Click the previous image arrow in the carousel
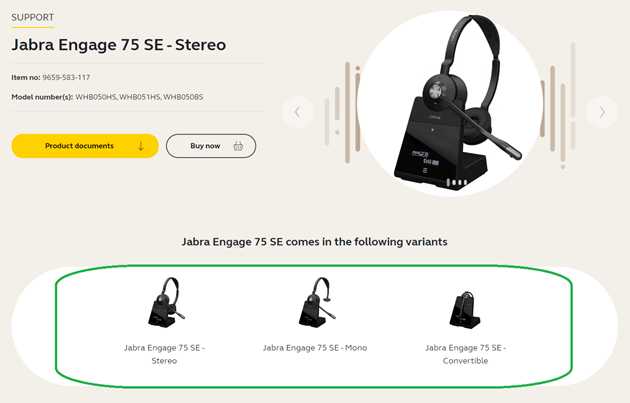630x403 pixels. (x=298, y=112)
